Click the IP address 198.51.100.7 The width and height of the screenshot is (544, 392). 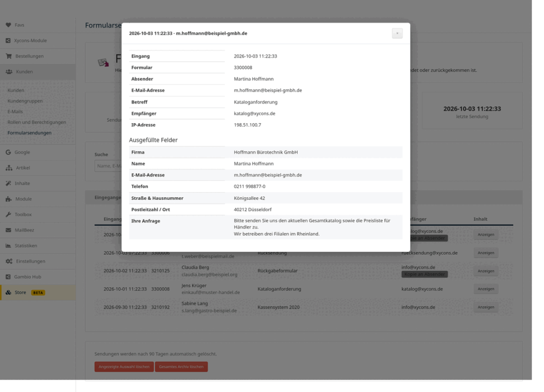(248, 125)
